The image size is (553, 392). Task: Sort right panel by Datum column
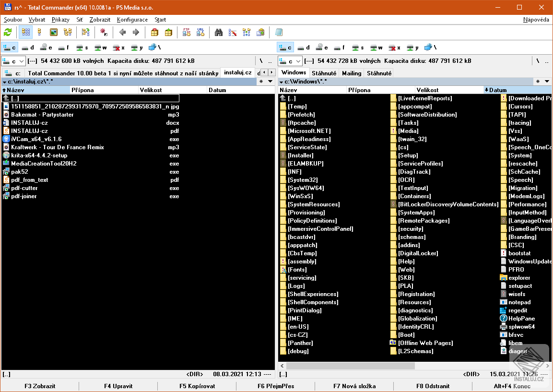coord(518,90)
